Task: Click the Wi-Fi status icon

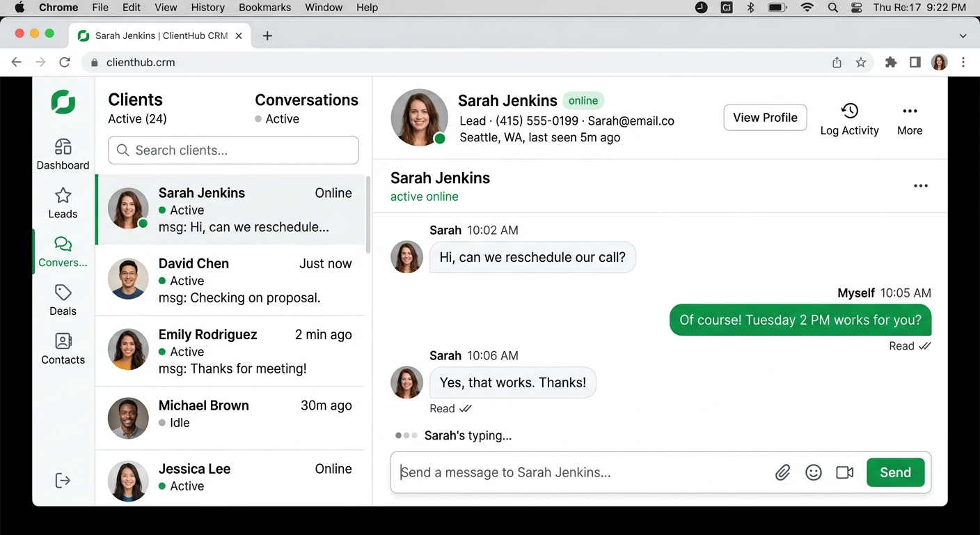Action: [x=807, y=8]
